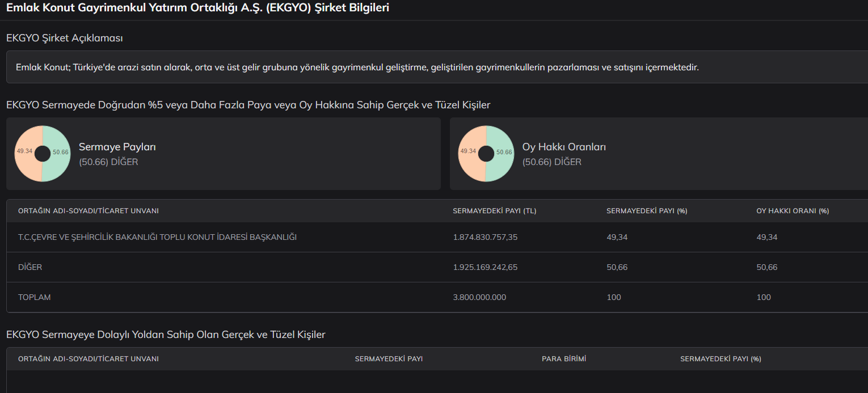Click 50,66 in the Oy Hakkı Oranı column
This screenshot has height=393, width=868.
click(x=767, y=267)
